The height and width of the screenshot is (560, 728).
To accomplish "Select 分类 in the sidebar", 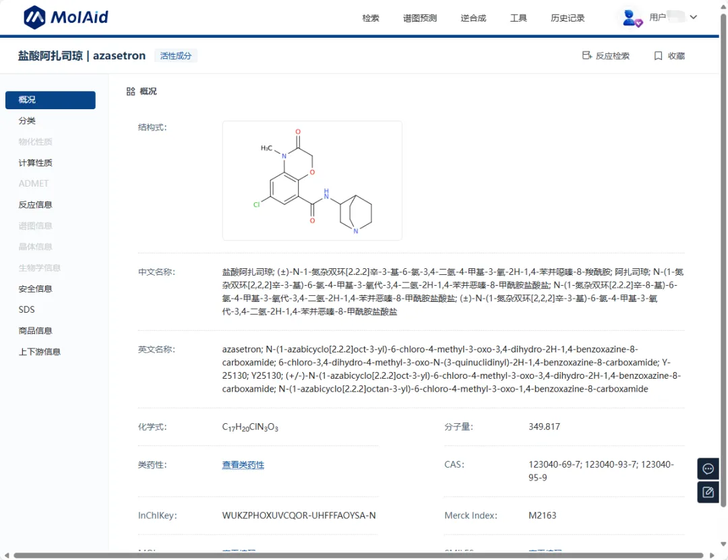I will pos(27,121).
